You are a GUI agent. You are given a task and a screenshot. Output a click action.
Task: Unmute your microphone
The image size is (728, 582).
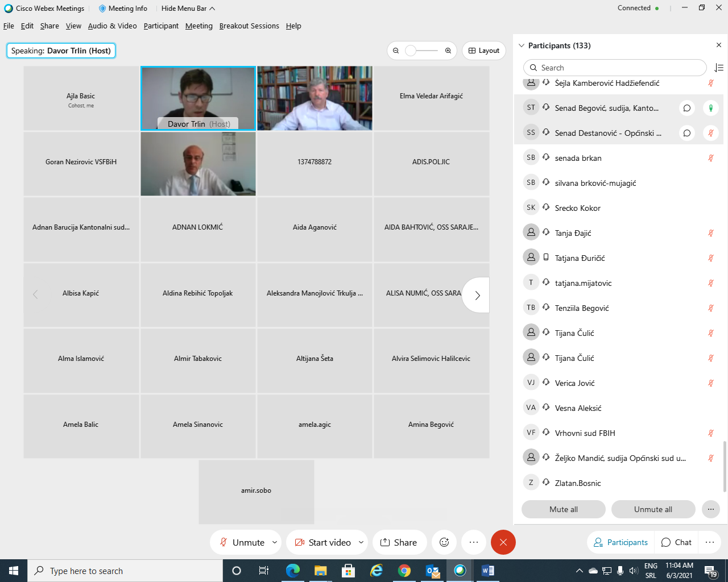[x=243, y=542]
